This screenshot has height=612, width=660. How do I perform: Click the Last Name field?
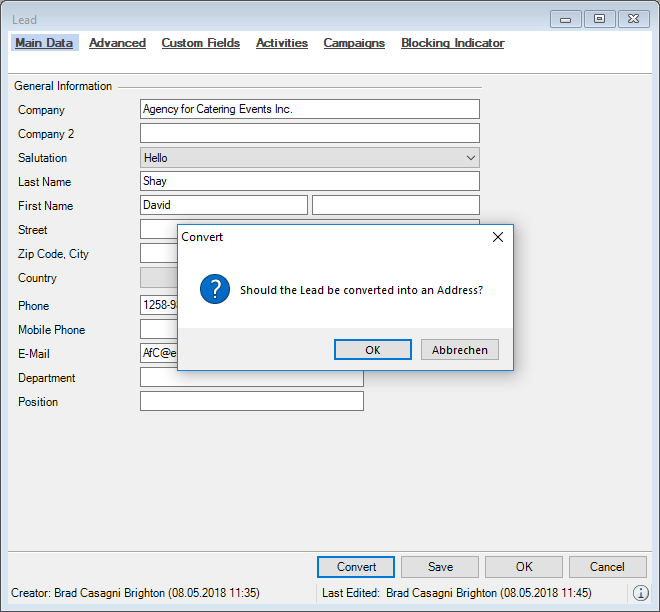click(x=309, y=182)
